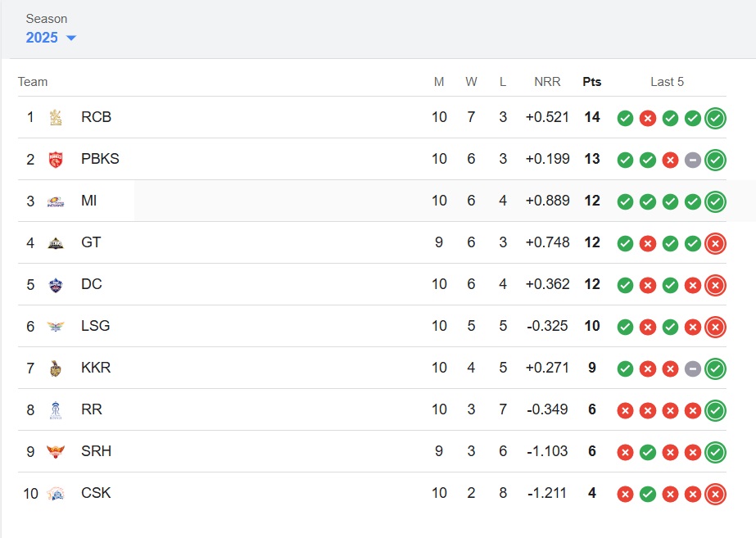Click the MI team logo

click(x=56, y=201)
